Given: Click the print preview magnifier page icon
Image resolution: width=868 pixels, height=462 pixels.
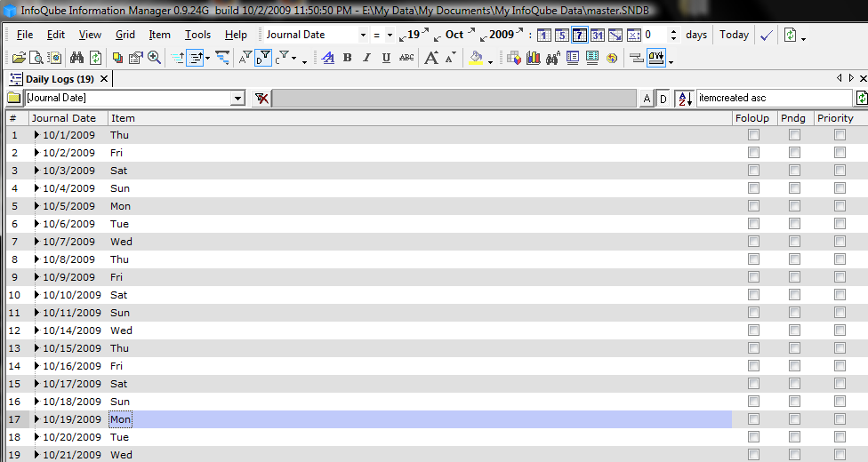Looking at the screenshot, I should tap(36, 58).
